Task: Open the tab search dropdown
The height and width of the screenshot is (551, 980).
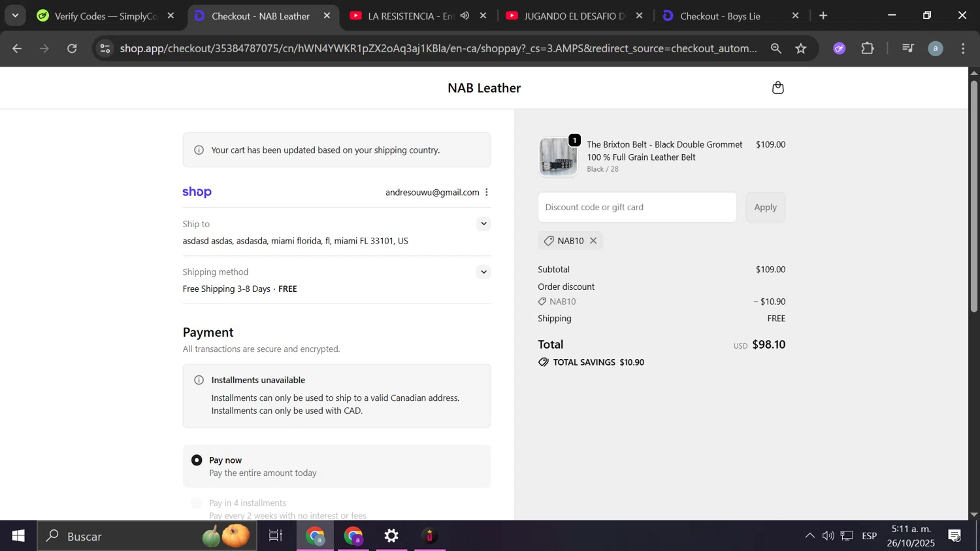Action: [15, 16]
